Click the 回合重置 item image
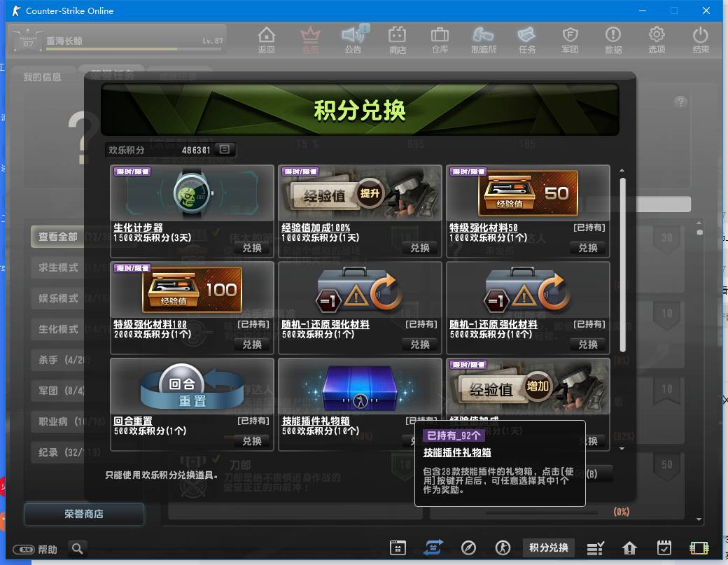728x565 pixels. click(x=192, y=386)
